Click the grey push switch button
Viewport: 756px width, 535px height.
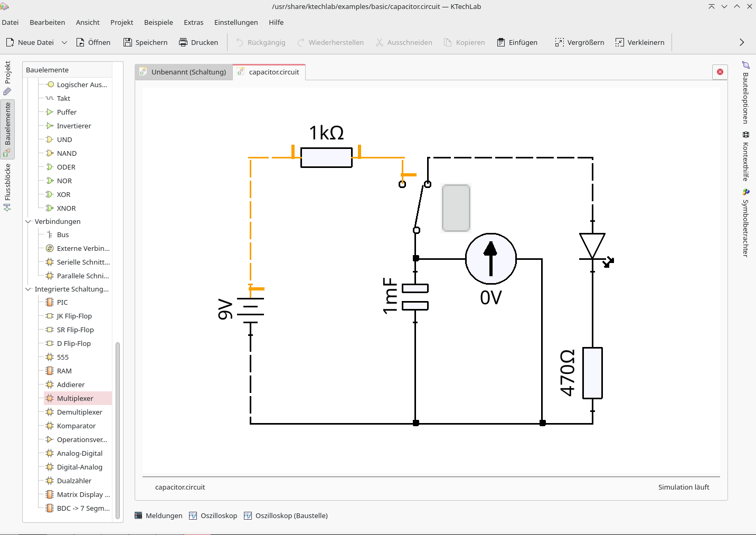click(x=456, y=208)
